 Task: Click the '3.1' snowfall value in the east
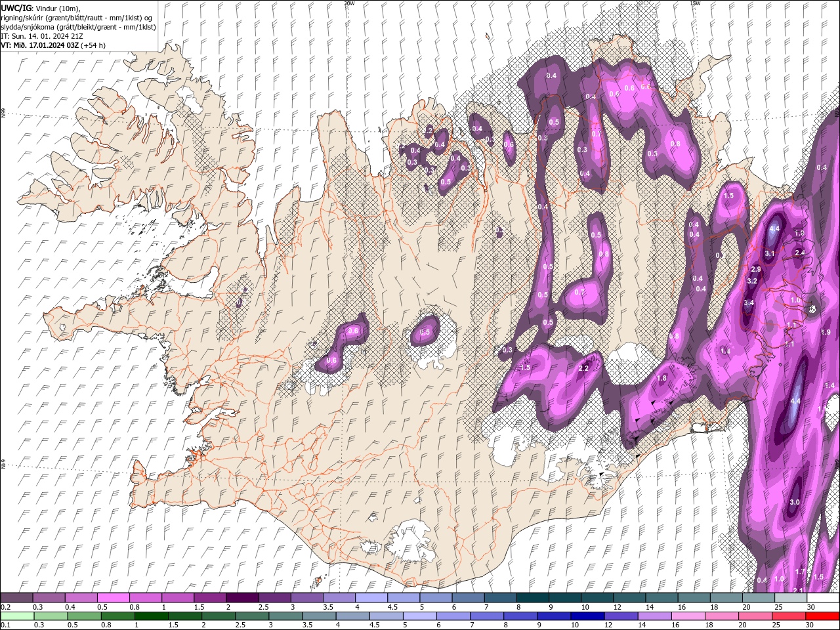(770, 253)
